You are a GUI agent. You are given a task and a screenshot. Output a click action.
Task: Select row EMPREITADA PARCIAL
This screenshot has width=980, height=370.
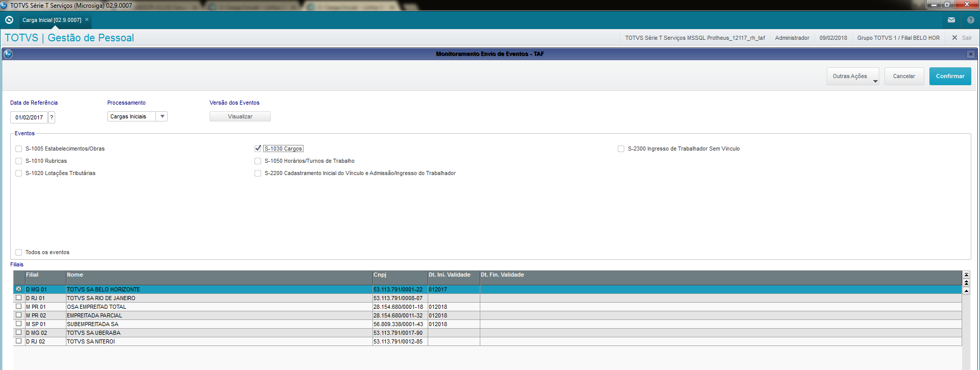(x=487, y=315)
